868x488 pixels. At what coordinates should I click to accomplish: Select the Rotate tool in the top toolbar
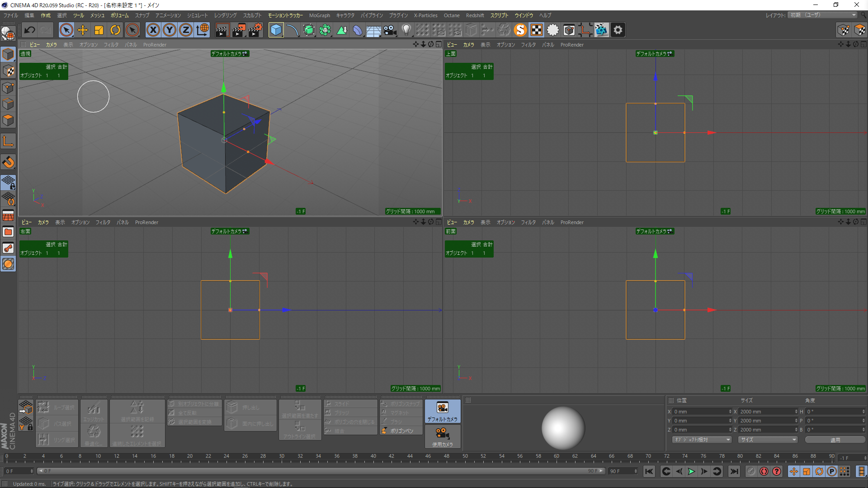pos(115,30)
